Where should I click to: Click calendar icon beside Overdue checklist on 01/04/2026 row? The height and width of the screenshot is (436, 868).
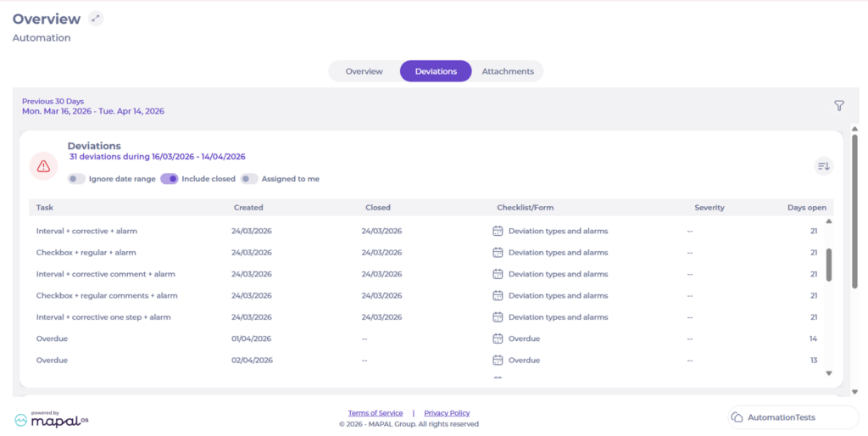[x=498, y=338]
